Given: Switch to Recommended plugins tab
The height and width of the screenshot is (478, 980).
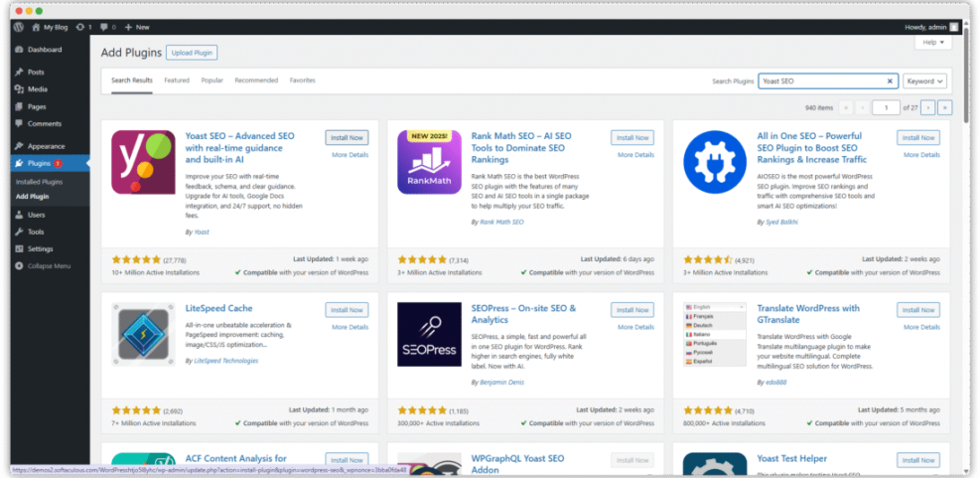Looking at the screenshot, I should 256,80.
